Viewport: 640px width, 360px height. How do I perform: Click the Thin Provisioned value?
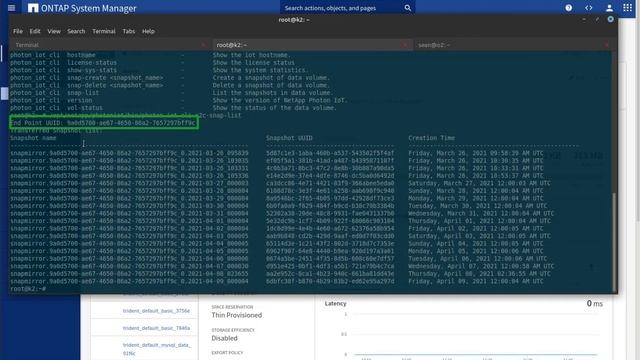[237, 315]
